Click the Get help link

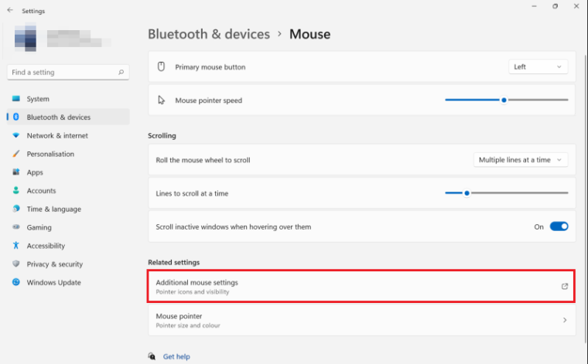point(176,357)
